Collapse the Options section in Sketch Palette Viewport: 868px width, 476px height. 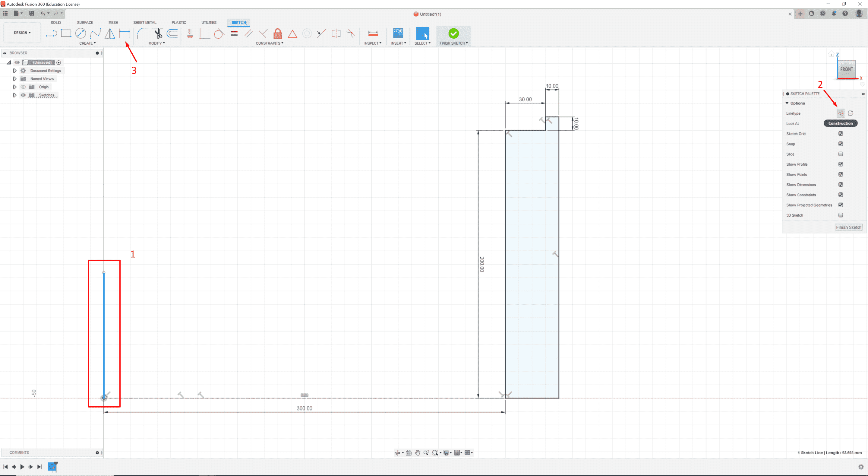click(x=787, y=103)
